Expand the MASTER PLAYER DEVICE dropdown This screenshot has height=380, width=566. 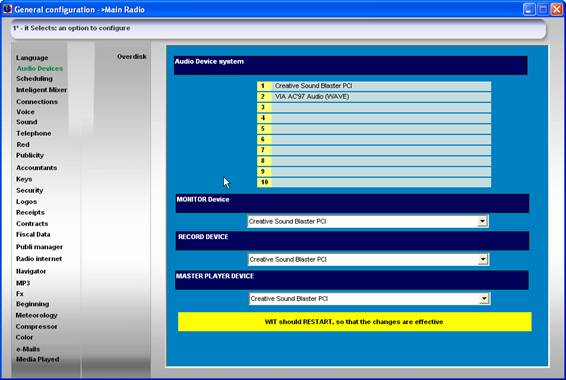pyautogui.click(x=484, y=298)
